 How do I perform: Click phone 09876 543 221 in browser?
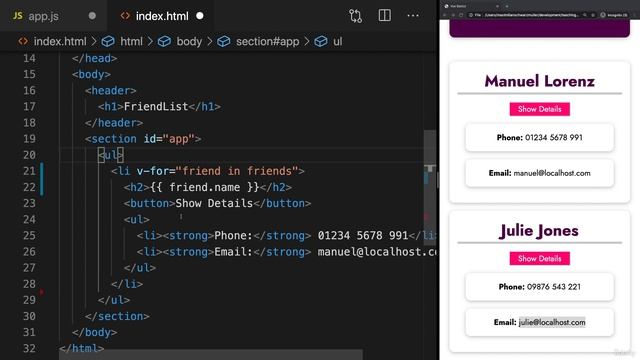[x=554, y=287]
